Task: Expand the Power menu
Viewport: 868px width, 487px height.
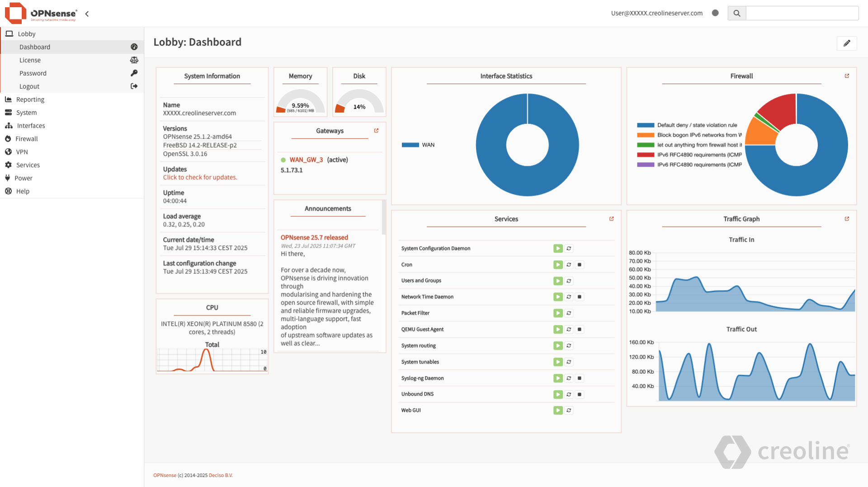Action: tap(72, 178)
